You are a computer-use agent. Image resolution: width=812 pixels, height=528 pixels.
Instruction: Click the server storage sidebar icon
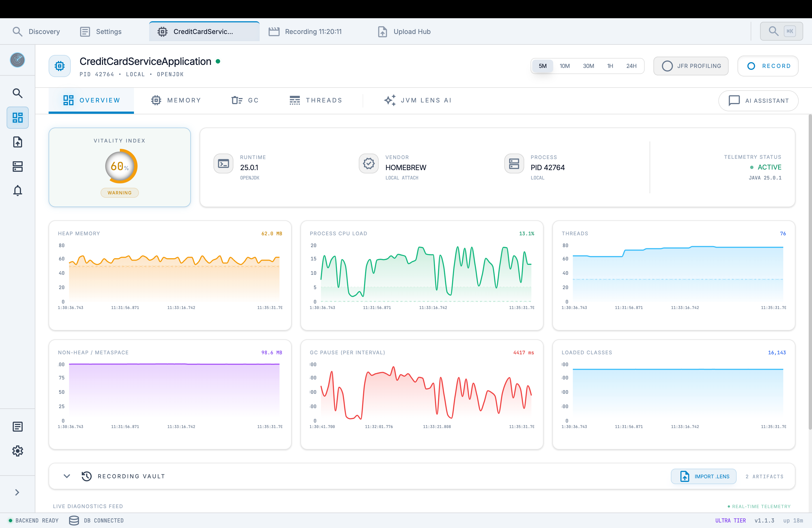[x=17, y=167]
